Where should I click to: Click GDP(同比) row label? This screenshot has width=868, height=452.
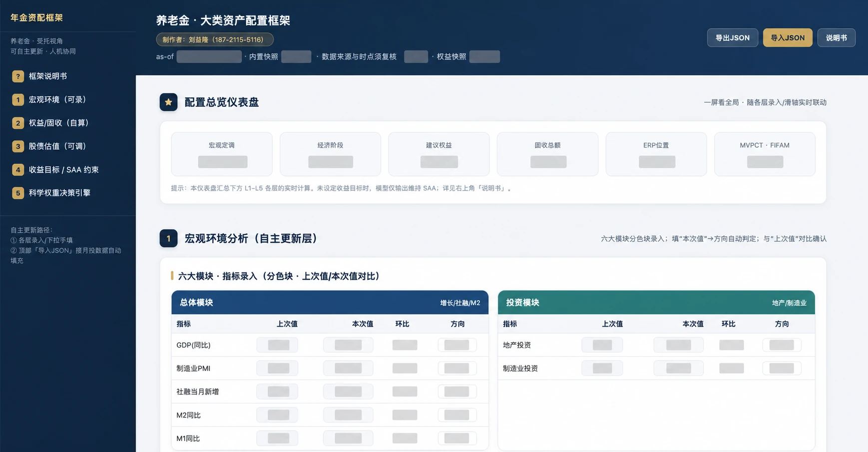193,345
